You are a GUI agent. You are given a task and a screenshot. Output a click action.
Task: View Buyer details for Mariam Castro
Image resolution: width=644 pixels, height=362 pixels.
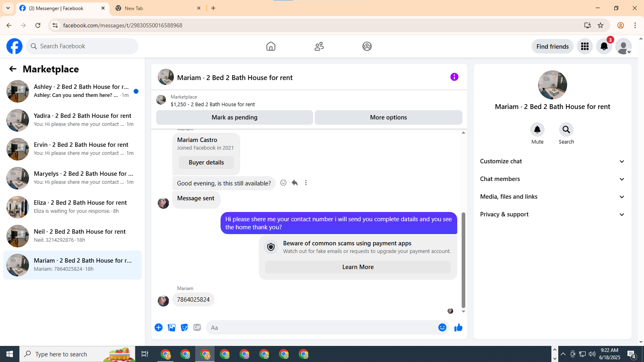(206, 162)
